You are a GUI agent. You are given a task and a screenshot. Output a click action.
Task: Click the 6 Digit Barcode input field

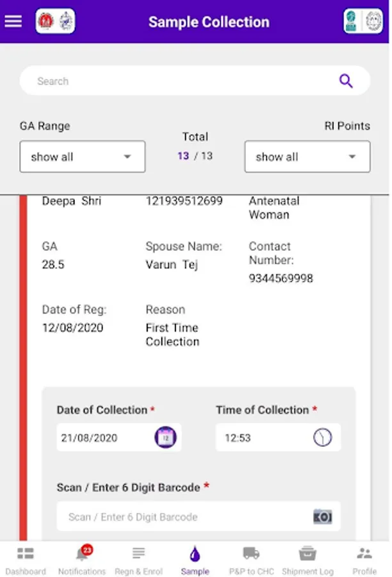[x=183, y=517]
